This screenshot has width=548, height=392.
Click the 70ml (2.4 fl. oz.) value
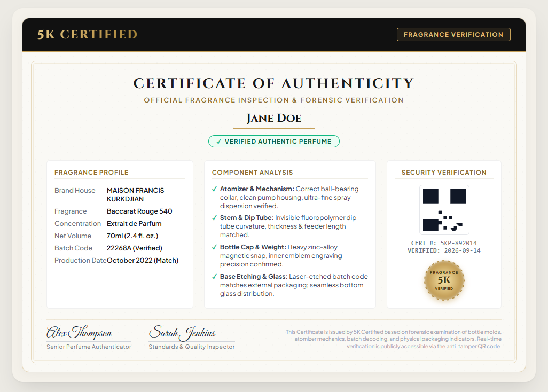pyautogui.click(x=132, y=236)
